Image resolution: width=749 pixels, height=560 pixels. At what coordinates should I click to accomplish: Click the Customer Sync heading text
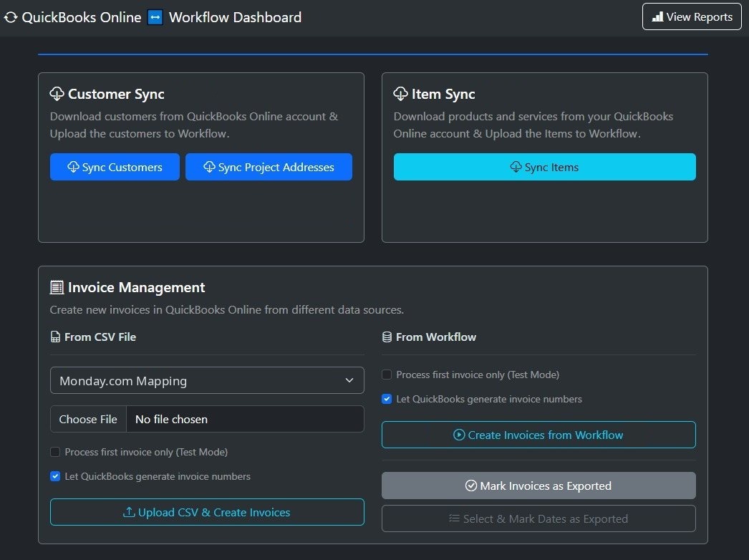116,94
